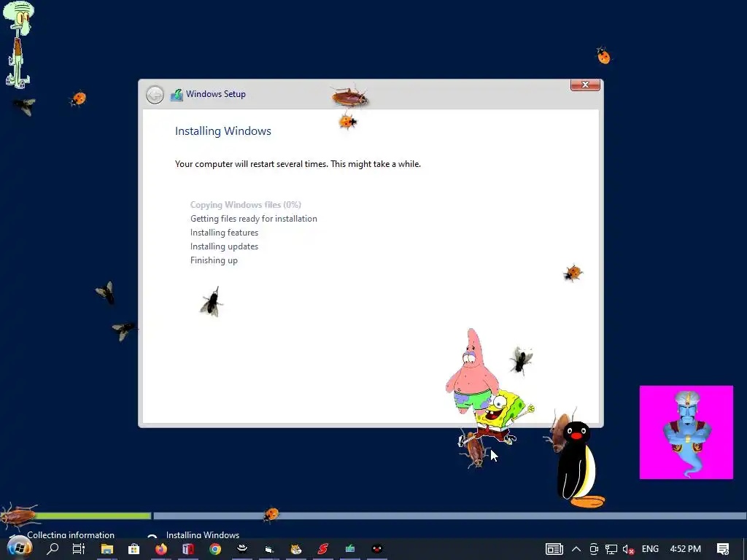This screenshot has width=747, height=560.
Task: Click the blue genie on magenta square
Action: tap(686, 432)
